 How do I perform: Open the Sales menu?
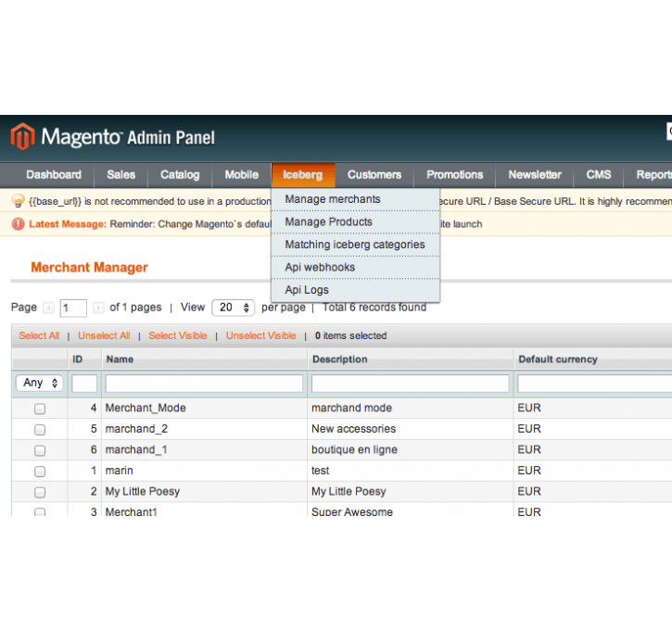(120, 175)
